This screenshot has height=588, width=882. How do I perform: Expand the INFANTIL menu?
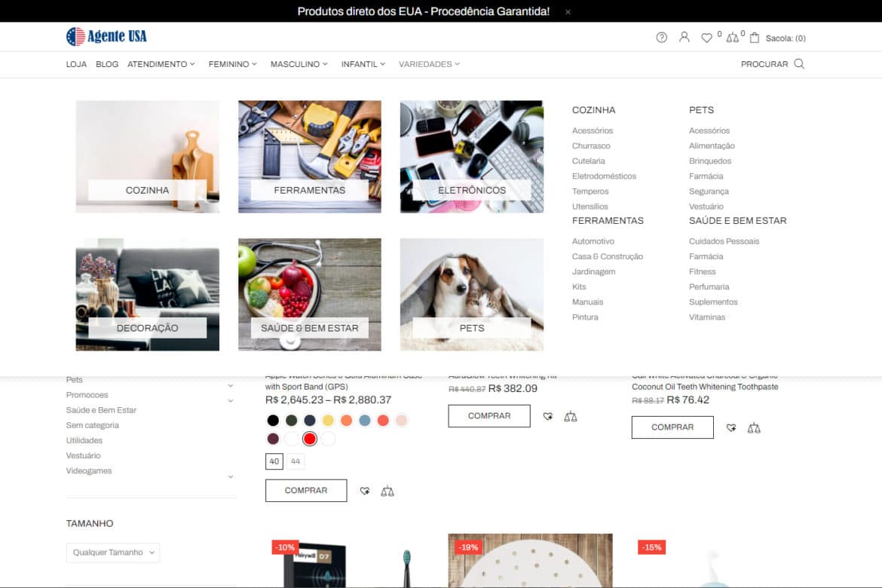coord(363,64)
